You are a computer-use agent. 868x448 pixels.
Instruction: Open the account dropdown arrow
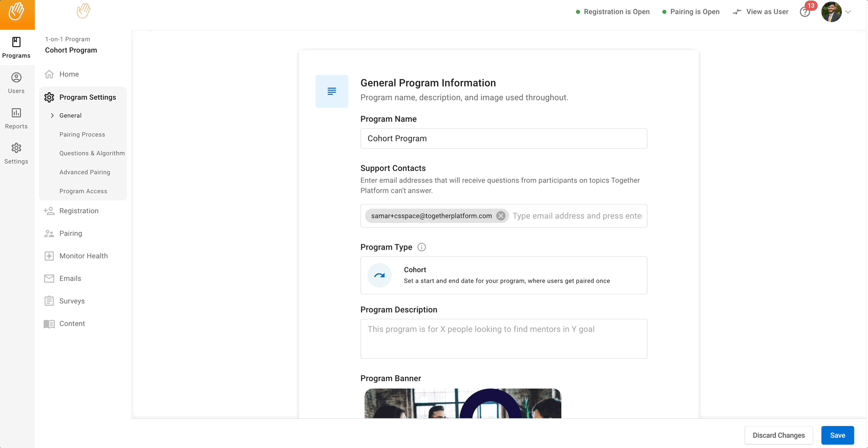pos(848,12)
